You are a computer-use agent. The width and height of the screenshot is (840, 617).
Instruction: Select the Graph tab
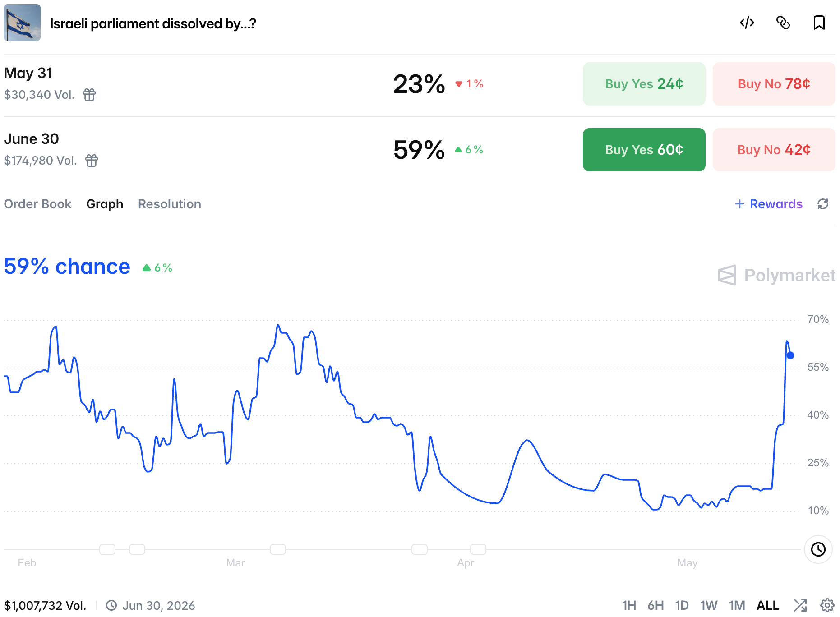pyautogui.click(x=105, y=204)
